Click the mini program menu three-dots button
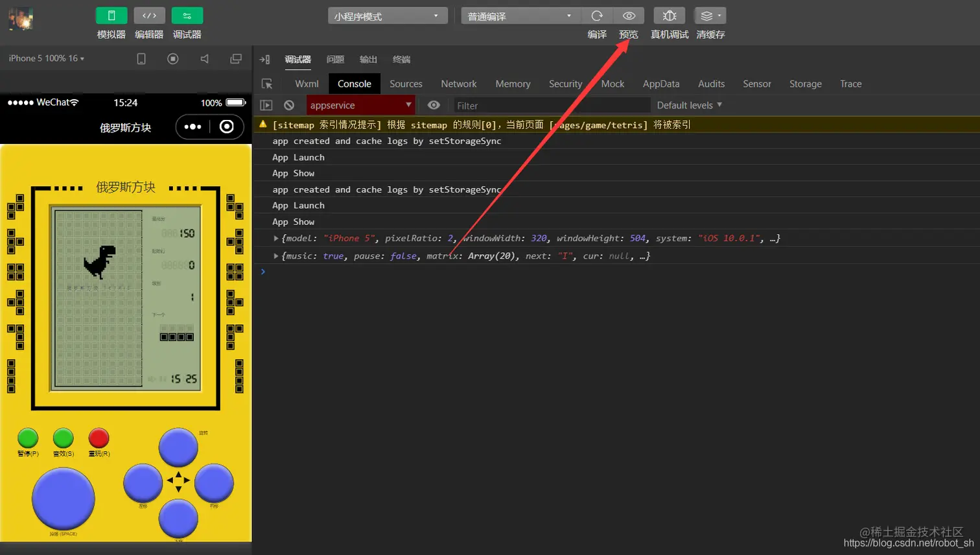This screenshot has height=555, width=980. [x=192, y=126]
